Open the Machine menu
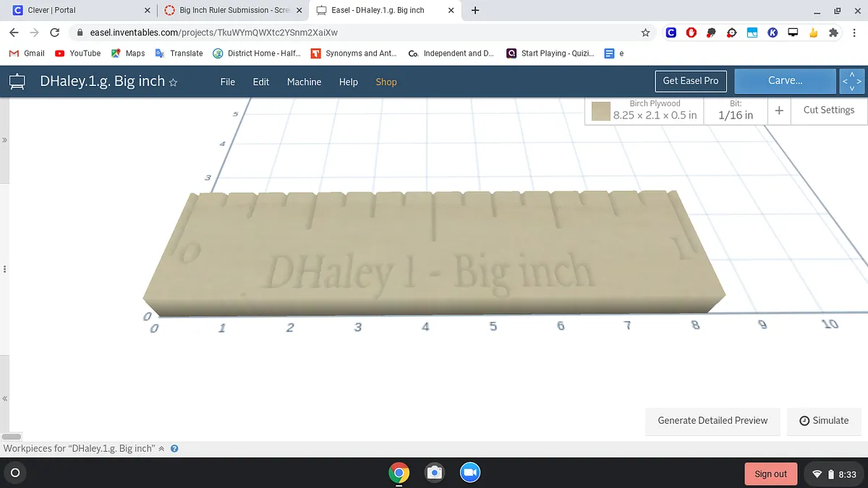The image size is (868, 488). click(304, 82)
